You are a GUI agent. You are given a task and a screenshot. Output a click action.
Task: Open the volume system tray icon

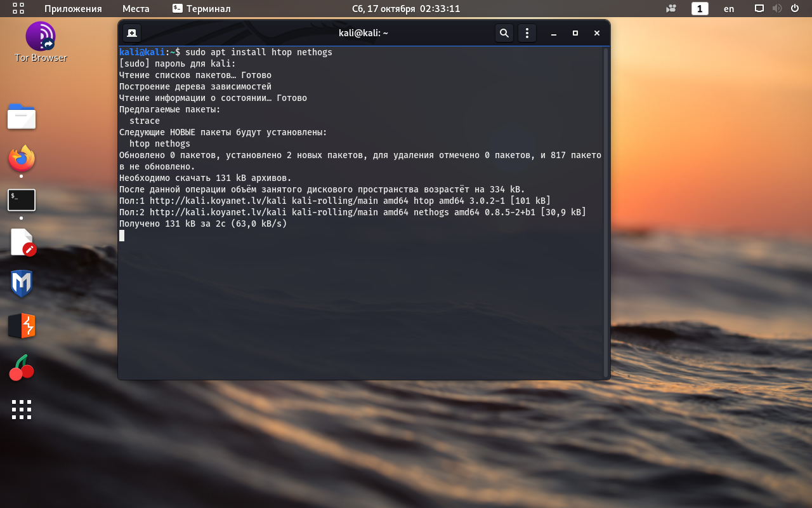click(x=776, y=8)
